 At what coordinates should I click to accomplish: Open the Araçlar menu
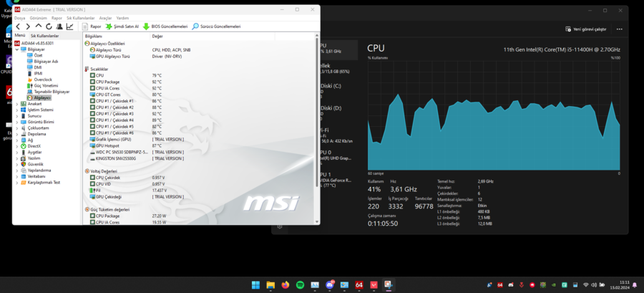click(x=106, y=18)
